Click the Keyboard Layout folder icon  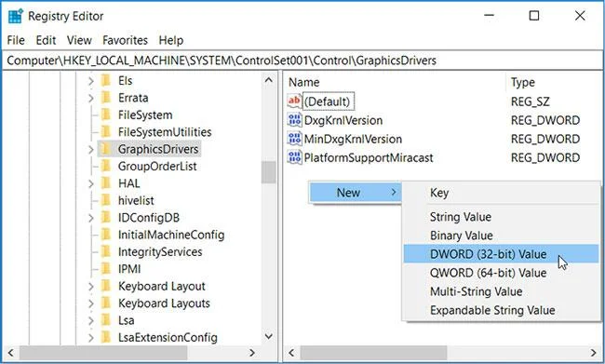tap(106, 286)
